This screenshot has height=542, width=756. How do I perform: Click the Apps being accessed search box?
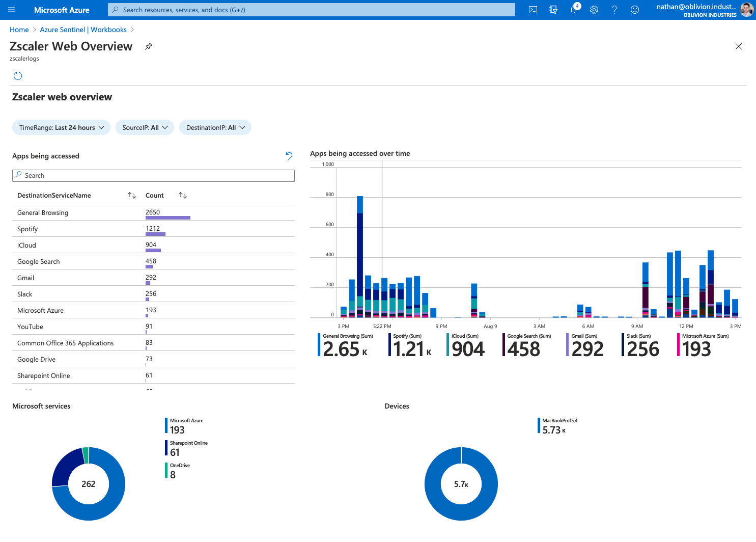tap(153, 176)
